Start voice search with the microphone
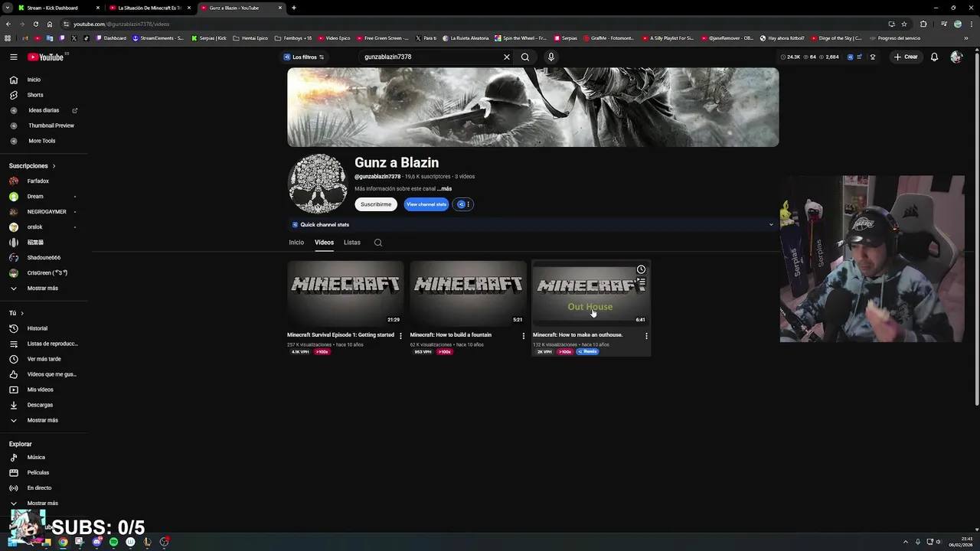The height and width of the screenshot is (551, 980). (x=550, y=57)
